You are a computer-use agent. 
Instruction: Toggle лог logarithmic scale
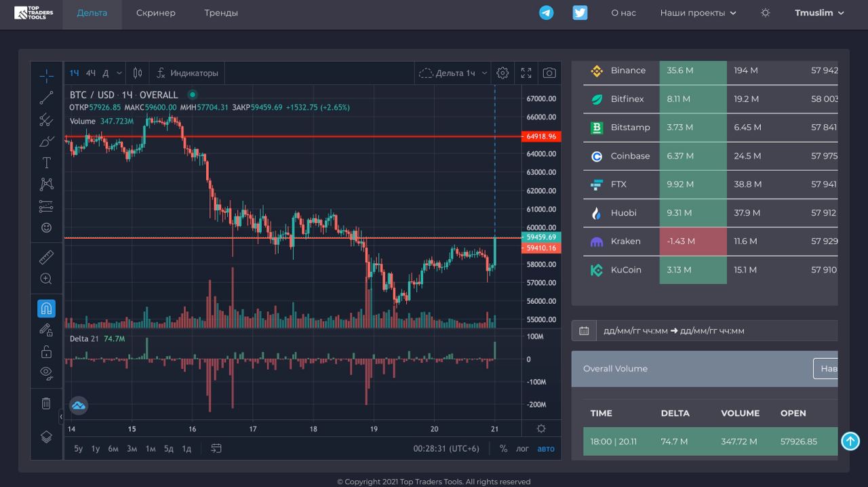522,448
